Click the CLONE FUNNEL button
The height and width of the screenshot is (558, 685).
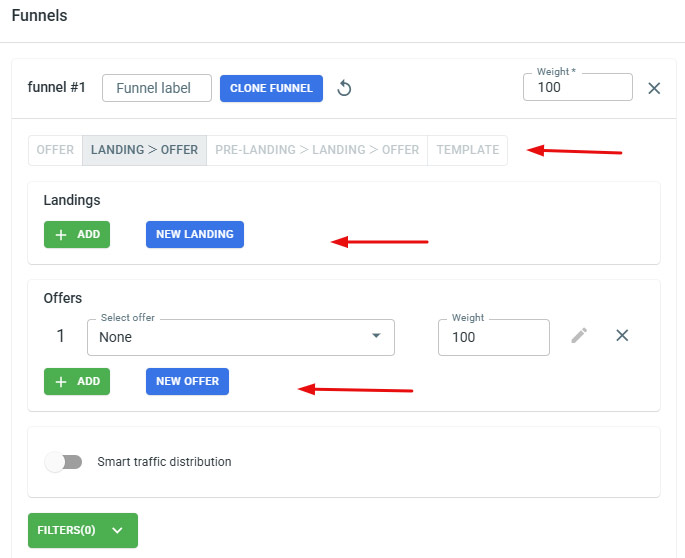[271, 88]
